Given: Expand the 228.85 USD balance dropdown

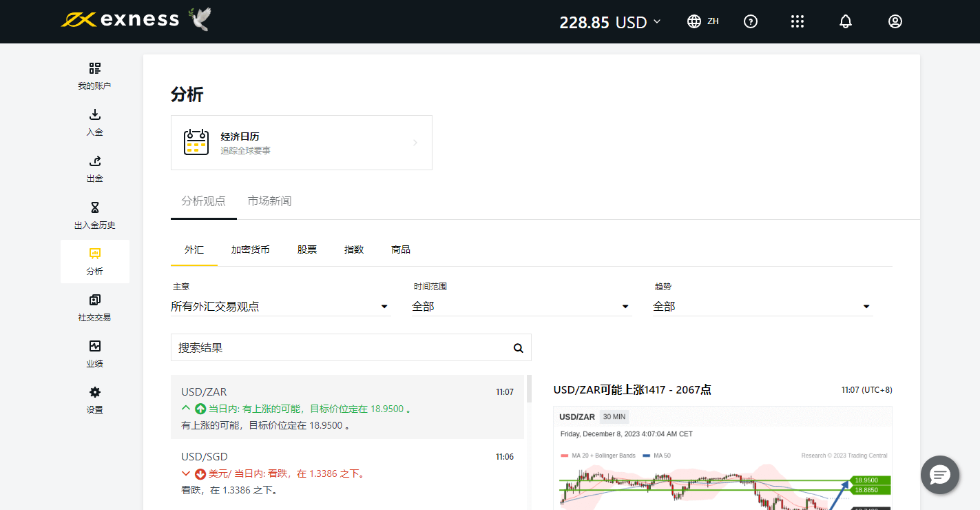Looking at the screenshot, I should click(x=609, y=22).
